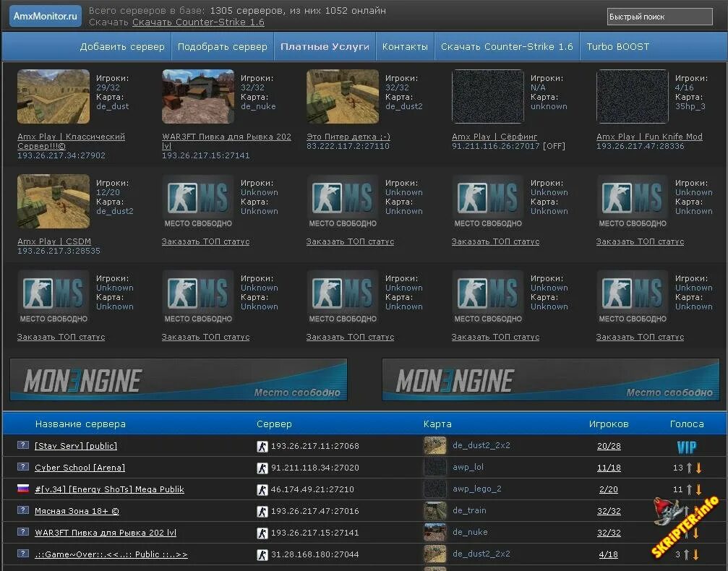Open the AmxMonitor.ru logo button
This screenshot has height=571, width=728.
point(45,16)
